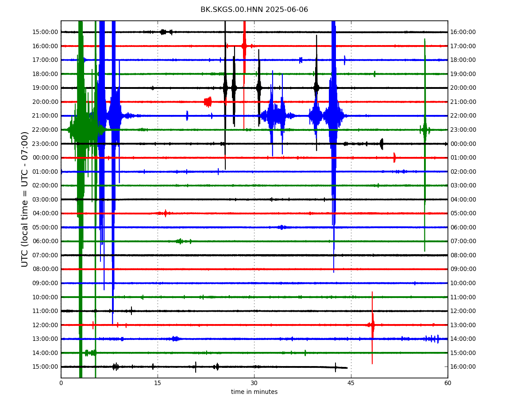Click the right local-time label 04:00:00
Image resolution: width=509 pixels, height=420 pixels.
463,199
